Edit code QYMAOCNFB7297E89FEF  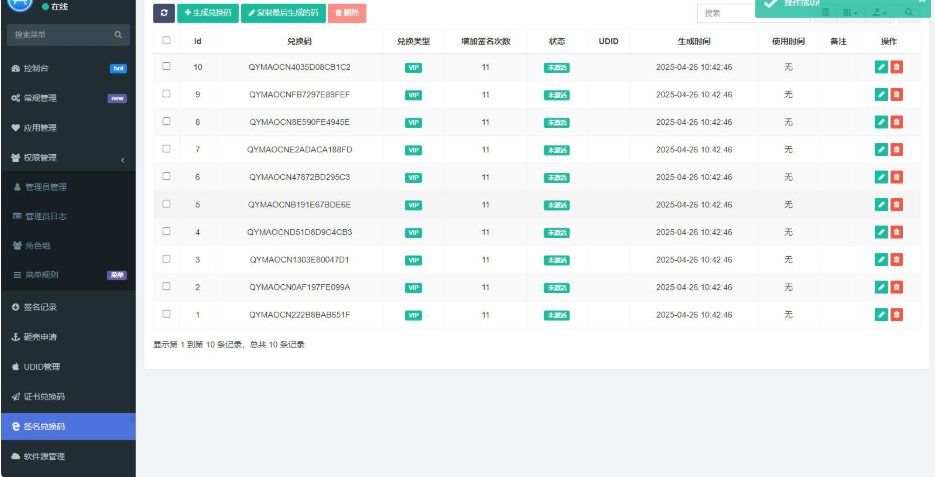pos(881,94)
